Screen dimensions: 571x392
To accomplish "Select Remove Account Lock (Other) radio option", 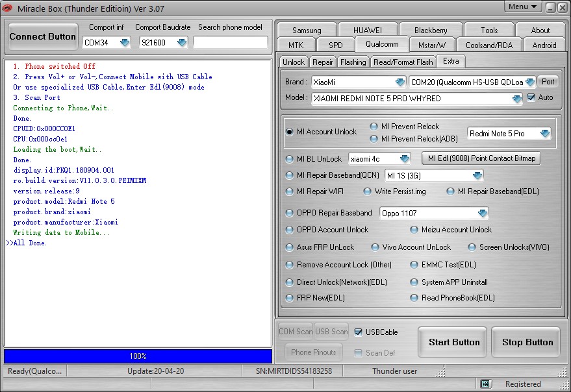I will click(290, 265).
